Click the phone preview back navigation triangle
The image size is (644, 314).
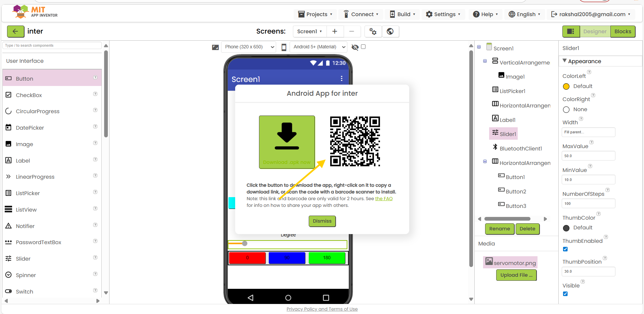coord(251,298)
